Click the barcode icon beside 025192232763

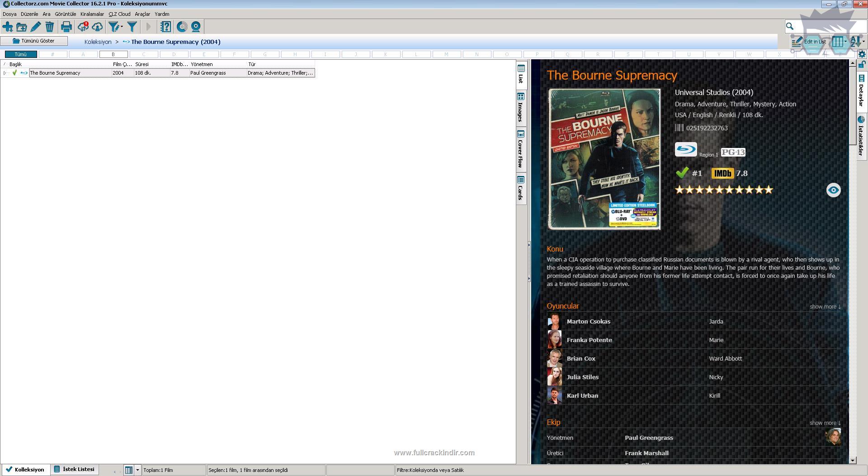coord(679,128)
